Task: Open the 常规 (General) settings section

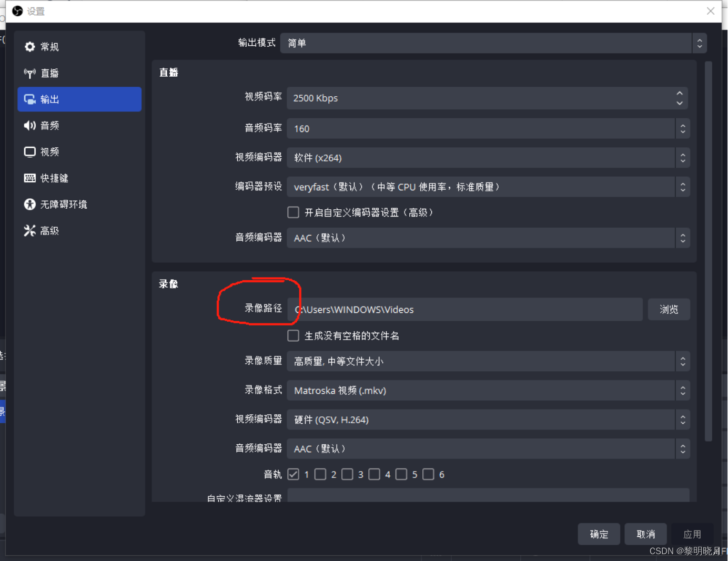Action: pos(50,47)
